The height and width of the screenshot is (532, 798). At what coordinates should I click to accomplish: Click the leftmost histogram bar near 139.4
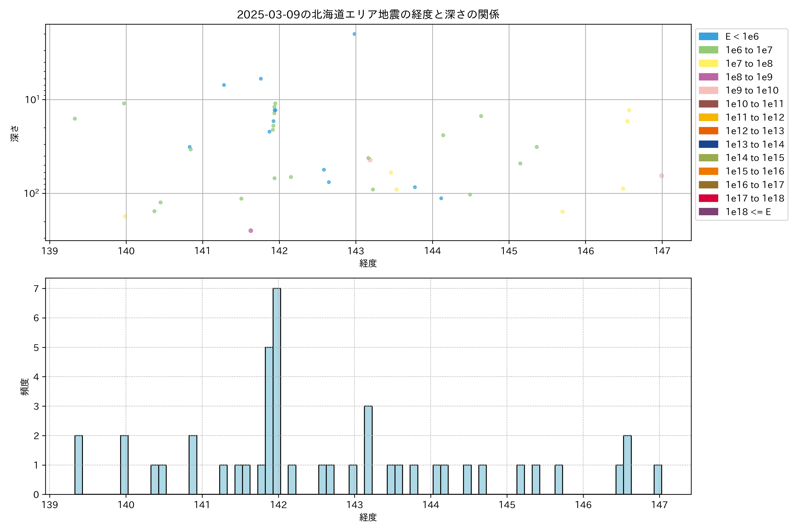click(x=79, y=465)
